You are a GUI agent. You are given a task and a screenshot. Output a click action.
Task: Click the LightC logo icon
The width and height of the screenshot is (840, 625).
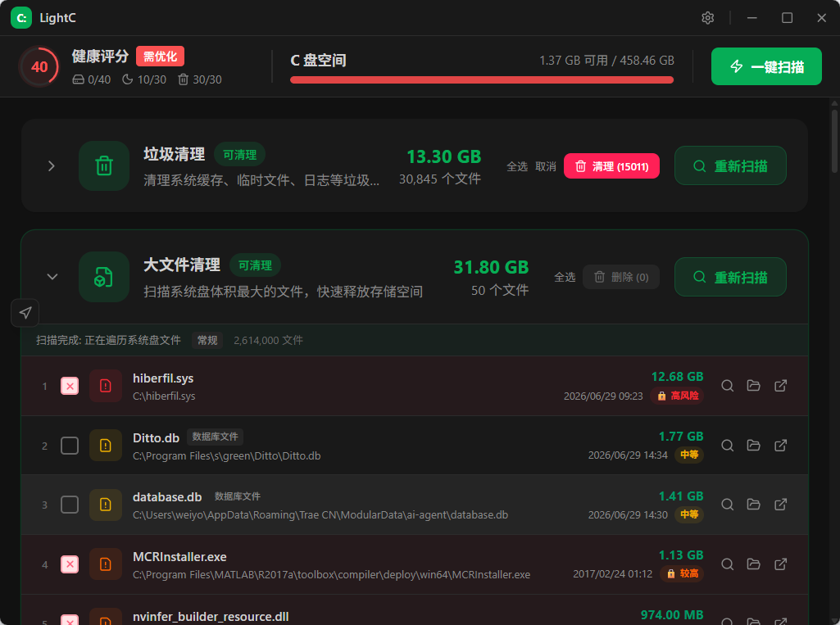click(x=21, y=18)
